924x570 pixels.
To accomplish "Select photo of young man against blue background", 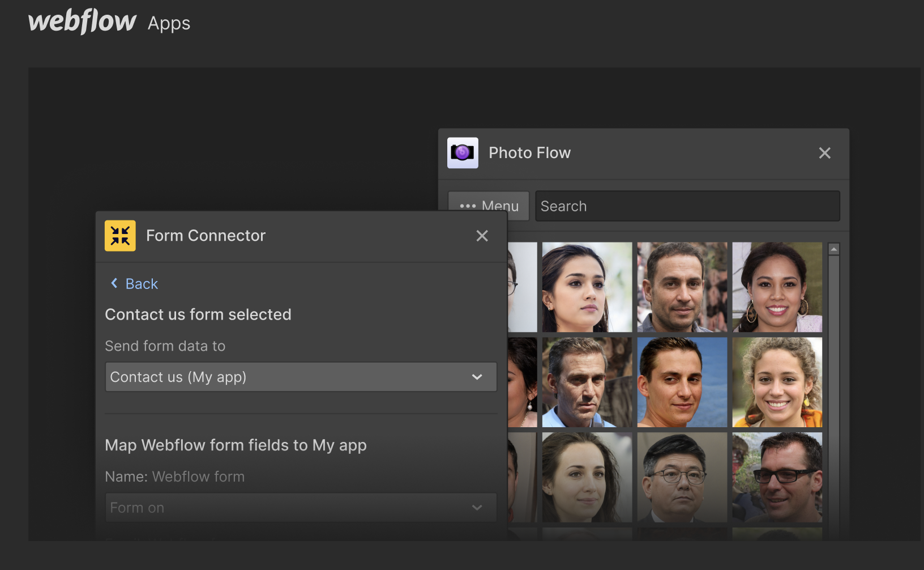I will (x=682, y=382).
